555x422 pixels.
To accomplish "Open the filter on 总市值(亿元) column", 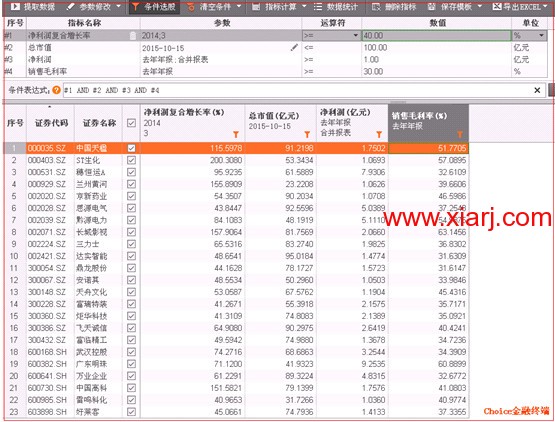I will (307, 135).
